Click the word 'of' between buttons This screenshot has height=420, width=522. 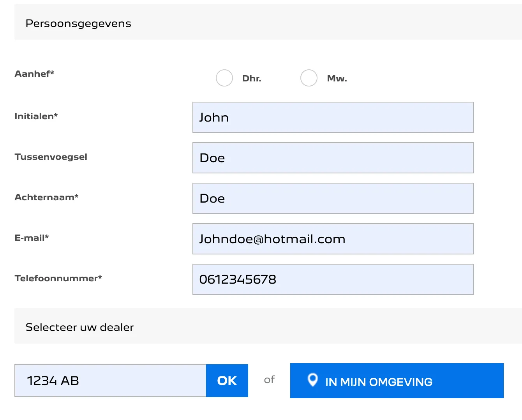(x=269, y=379)
